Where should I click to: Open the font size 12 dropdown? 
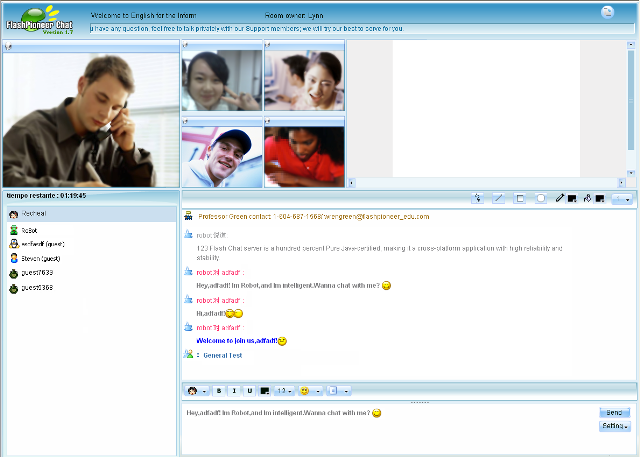pos(284,391)
